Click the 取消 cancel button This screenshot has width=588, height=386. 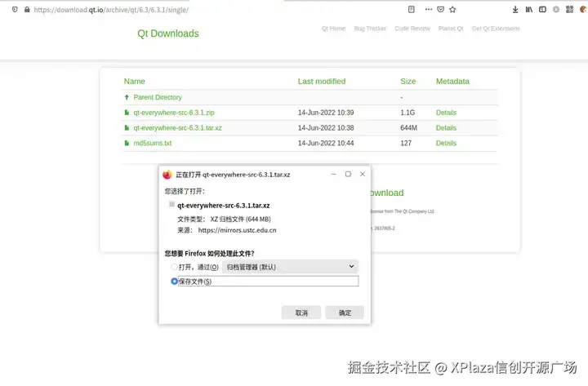(301, 313)
